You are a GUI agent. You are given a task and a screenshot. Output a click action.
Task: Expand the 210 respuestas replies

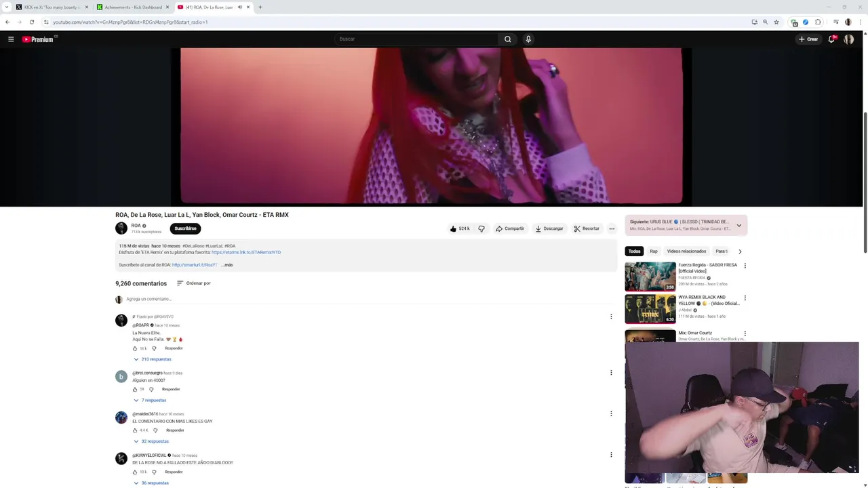[153, 359]
